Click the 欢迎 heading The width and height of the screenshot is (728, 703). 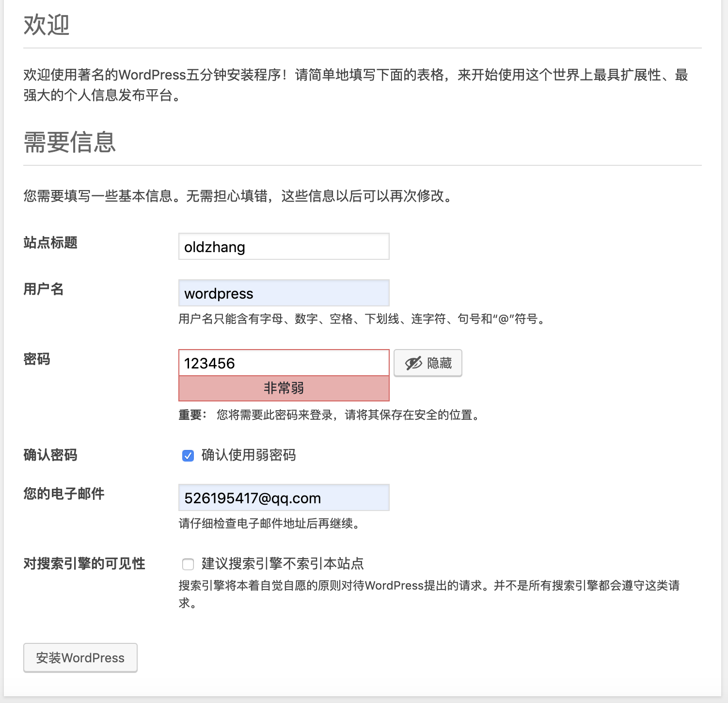coord(47,25)
